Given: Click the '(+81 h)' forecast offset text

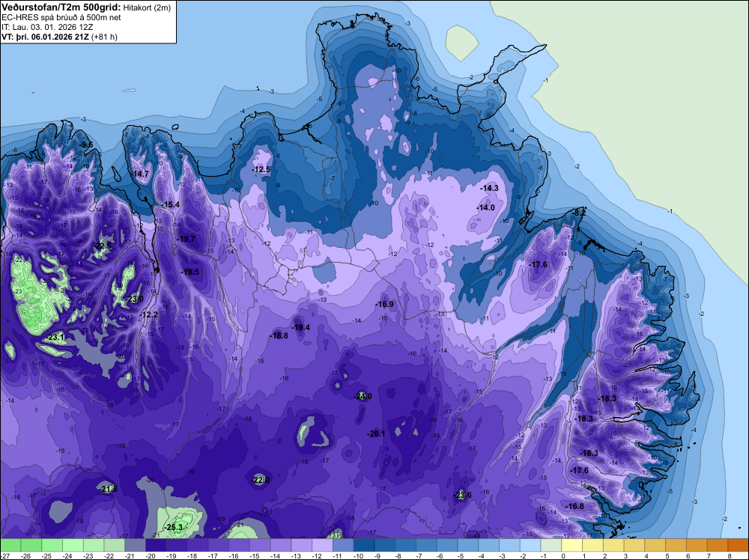Looking at the screenshot, I should tap(104, 37).
